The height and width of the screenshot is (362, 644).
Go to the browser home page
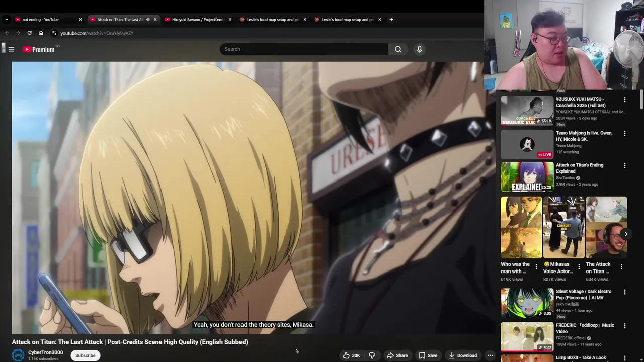[41, 33]
